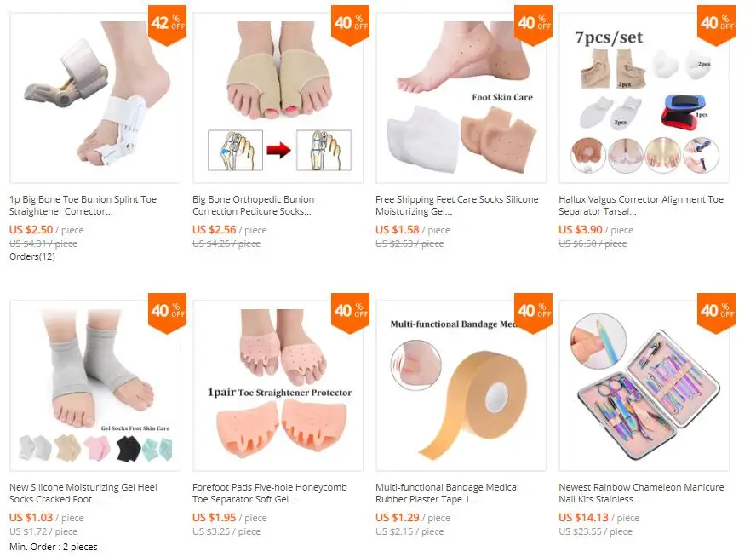Click the US $14.13 price on the manicure kit
The width and height of the screenshot is (756, 557).
[x=583, y=518]
